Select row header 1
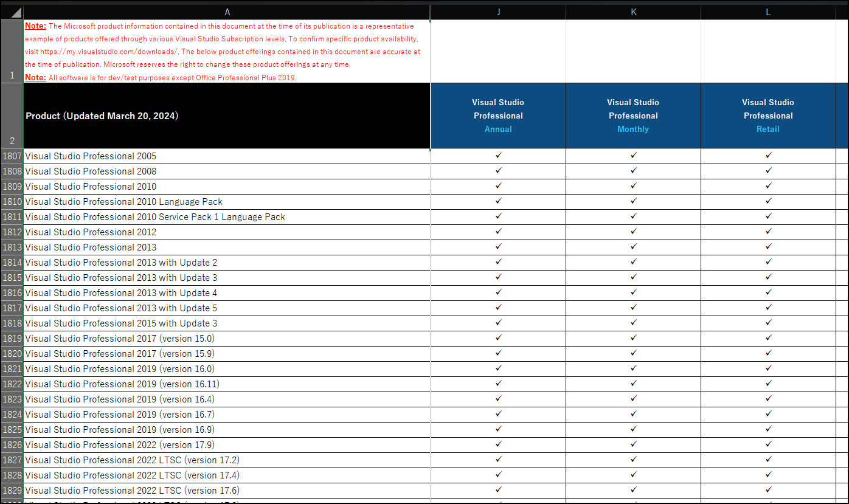Image resolution: width=849 pixels, height=504 pixels. point(12,51)
